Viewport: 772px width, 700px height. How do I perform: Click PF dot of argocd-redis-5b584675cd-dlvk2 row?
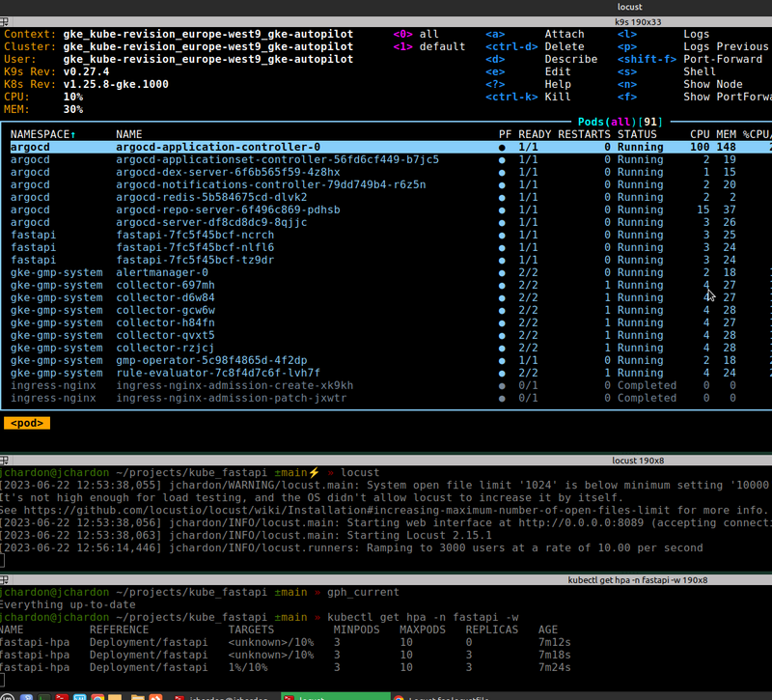tap(502, 198)
